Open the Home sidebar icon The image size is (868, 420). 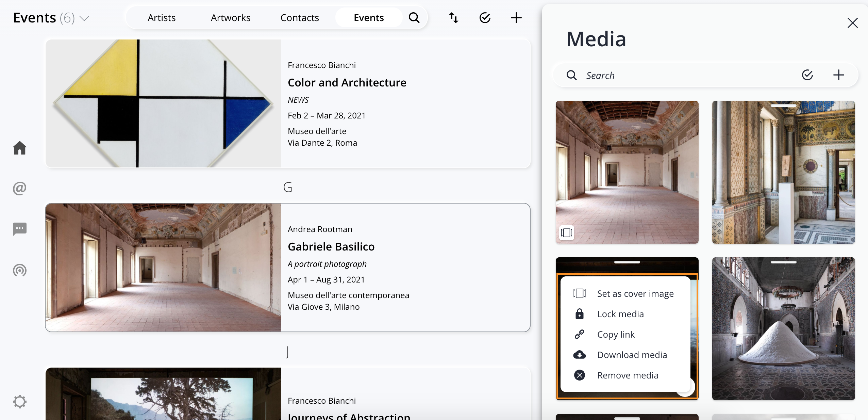coord(20,148)
